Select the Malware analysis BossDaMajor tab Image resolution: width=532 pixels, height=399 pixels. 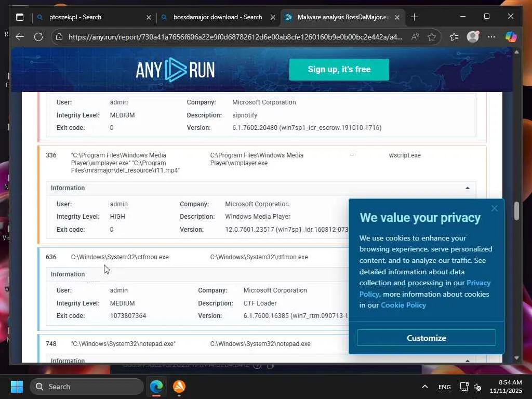[343, 17]
